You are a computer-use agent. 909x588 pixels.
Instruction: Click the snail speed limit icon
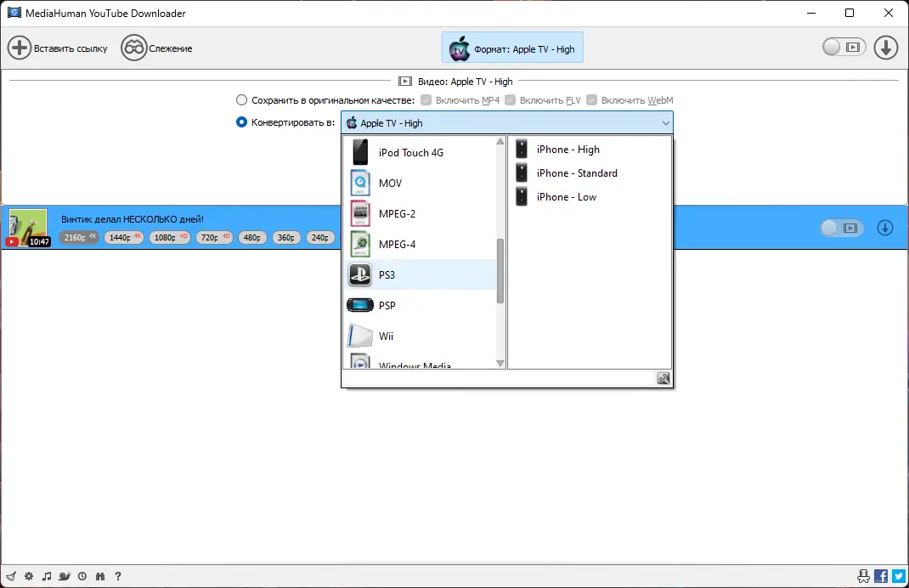point(65,576)
